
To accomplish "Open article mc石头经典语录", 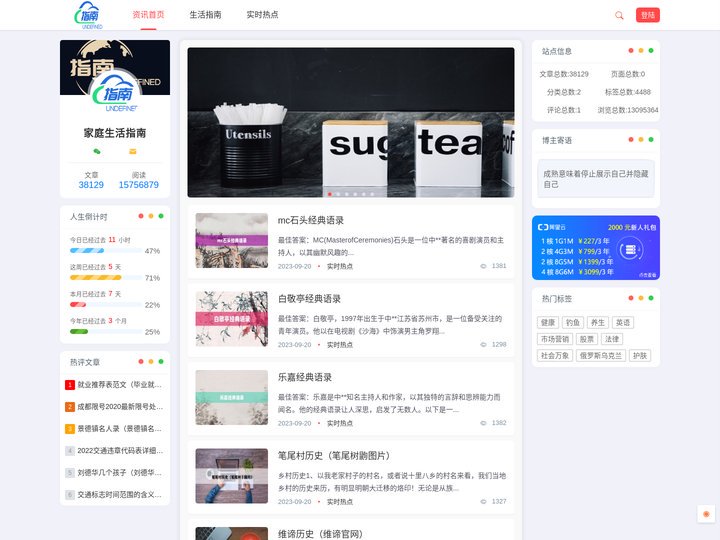I will pos(311,220).
